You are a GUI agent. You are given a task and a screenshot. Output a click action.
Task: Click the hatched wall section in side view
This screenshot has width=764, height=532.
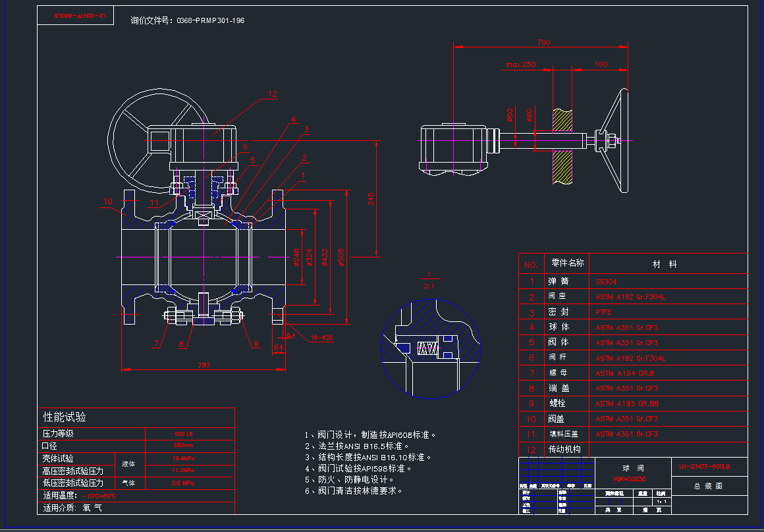pos(562,146)
